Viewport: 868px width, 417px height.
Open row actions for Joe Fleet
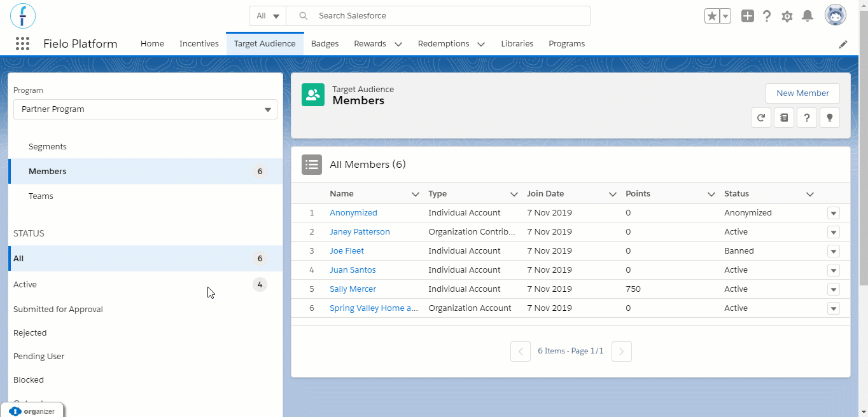point(834,251)
